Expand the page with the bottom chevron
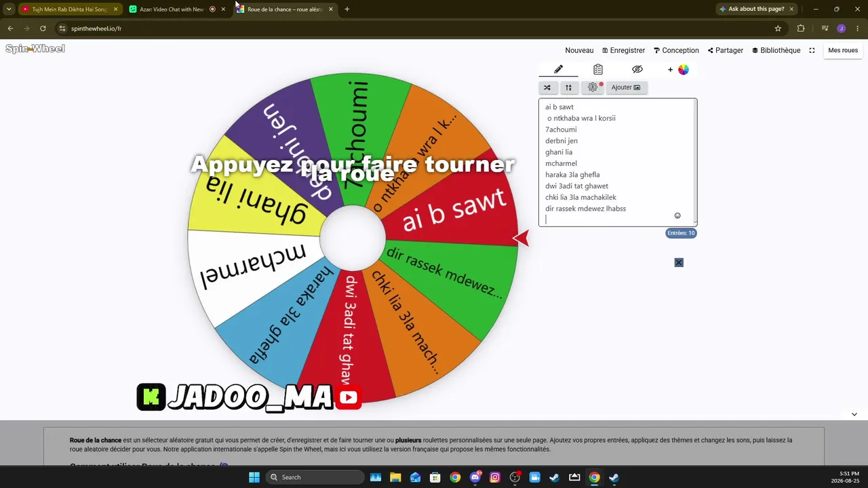 tap(854, 414)
